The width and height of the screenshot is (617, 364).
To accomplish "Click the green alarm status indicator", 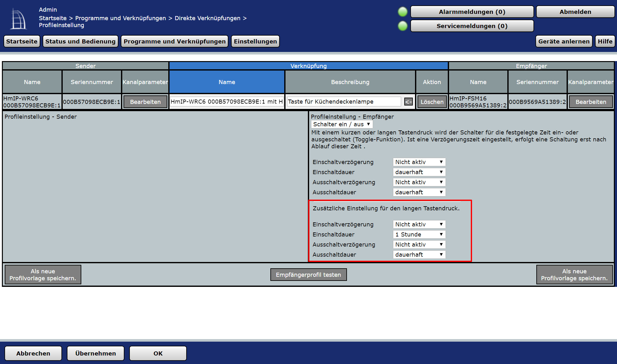I will pos(402,12).
